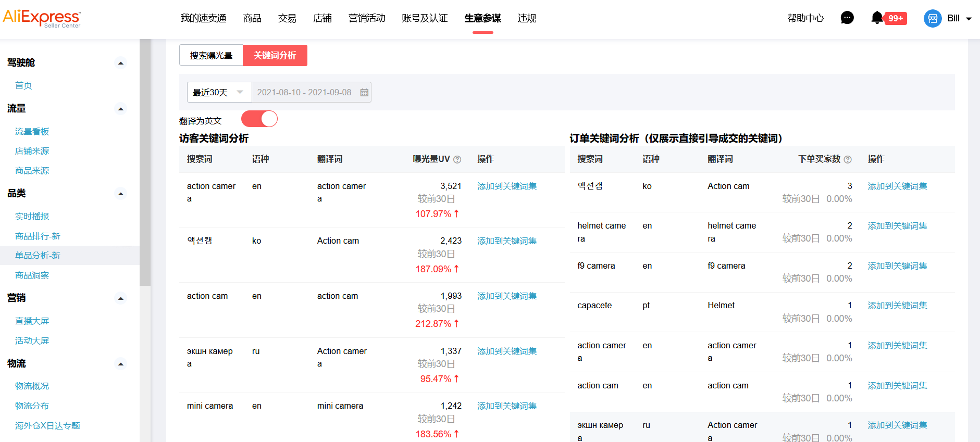Open 营销活动 top menu
This screenshot has width=980, height=442.
click(x=367, y=18)
